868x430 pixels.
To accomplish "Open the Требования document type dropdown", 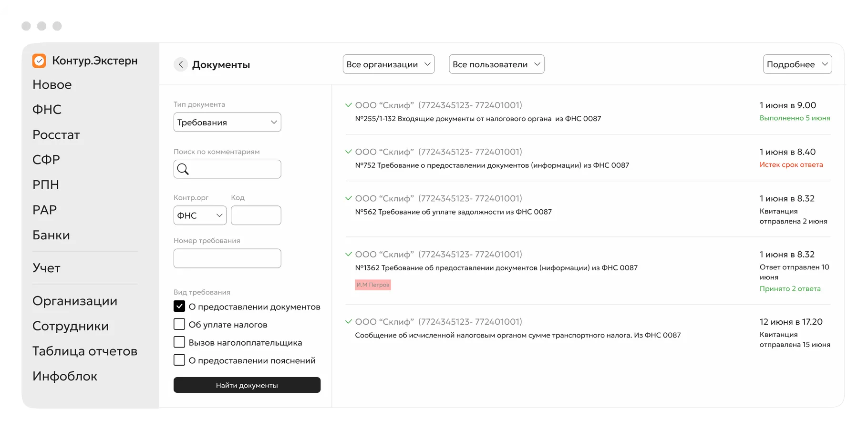I will [x=227, y=122].
